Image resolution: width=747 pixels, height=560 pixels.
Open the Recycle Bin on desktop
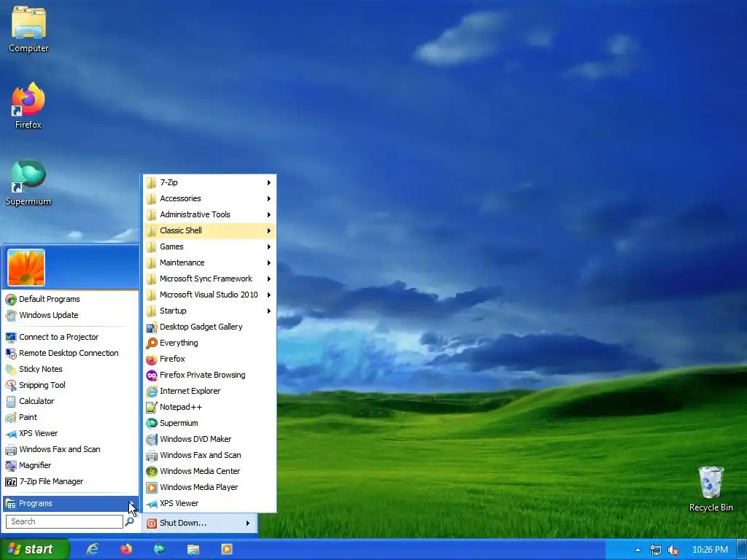pos(711,489)
